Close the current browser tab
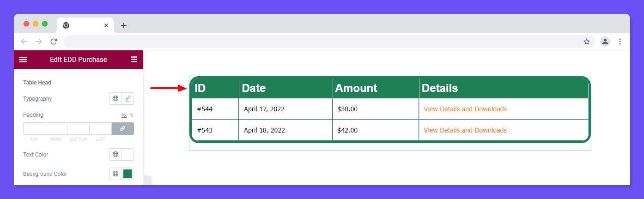This screenshot has width=644, height=199. pyautogui.click(x=106, y=25)
